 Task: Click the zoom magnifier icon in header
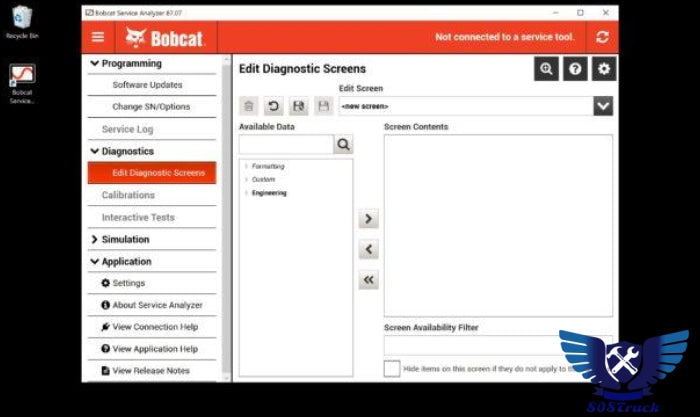click(x=546, y=69)
